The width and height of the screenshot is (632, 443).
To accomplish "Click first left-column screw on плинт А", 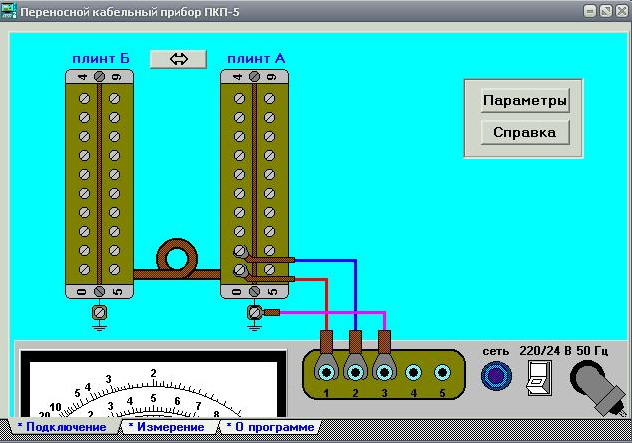I will [239, 98].
